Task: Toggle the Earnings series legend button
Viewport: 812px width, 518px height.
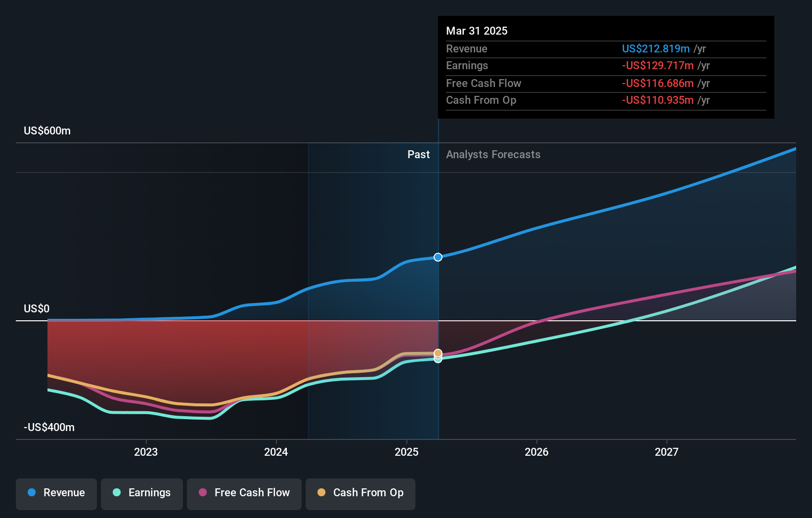Action: 142,494
